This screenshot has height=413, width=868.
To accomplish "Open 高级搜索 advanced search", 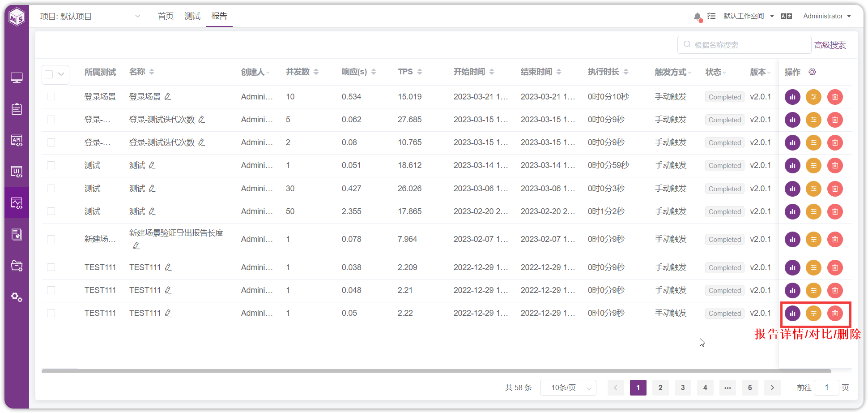I will [830, 45].
